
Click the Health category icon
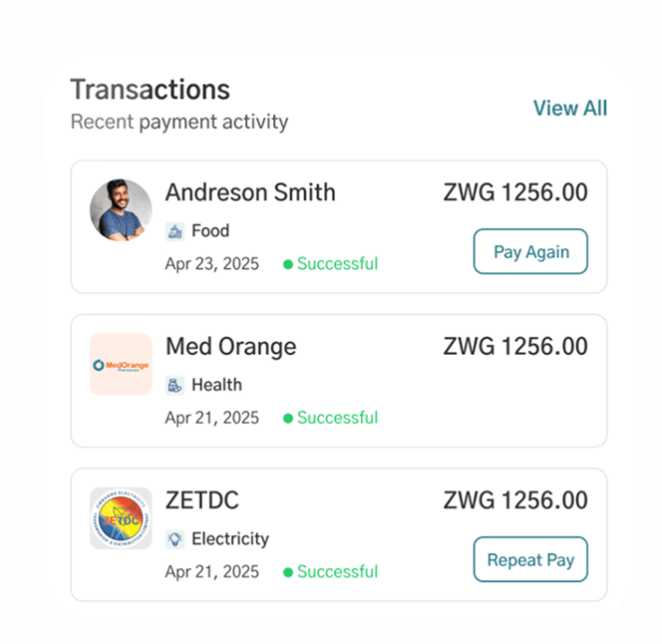(x=174, y=385)
